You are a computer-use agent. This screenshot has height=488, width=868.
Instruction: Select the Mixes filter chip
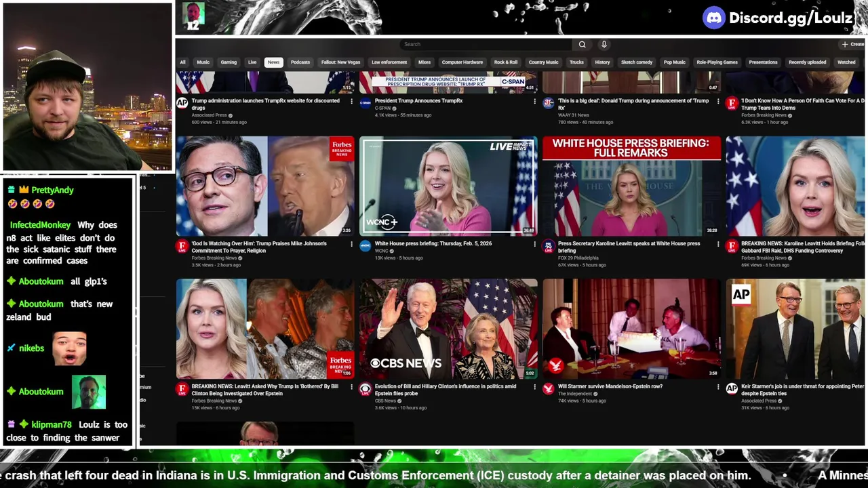(x=425, y=62)
